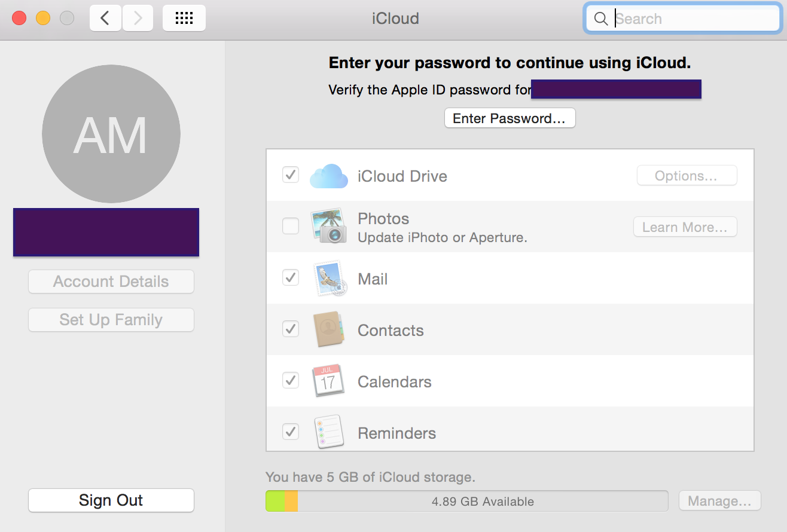The width and height of the screenshot is (787, 532).
Task: Toggle the Reminders checkbox
Action: [291, 431]
